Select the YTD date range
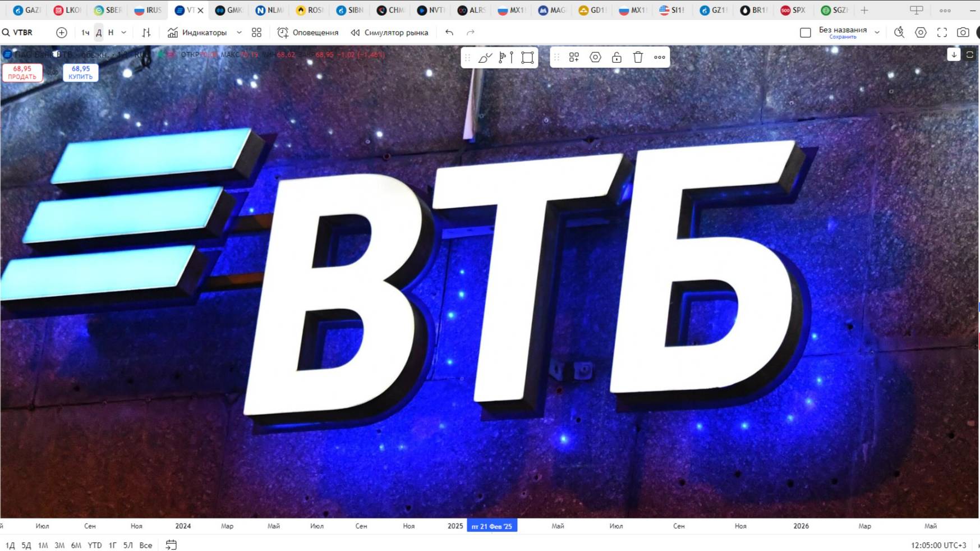Viewport: 980px width, 551px height. pyautogui.click(x=95, y=545)
